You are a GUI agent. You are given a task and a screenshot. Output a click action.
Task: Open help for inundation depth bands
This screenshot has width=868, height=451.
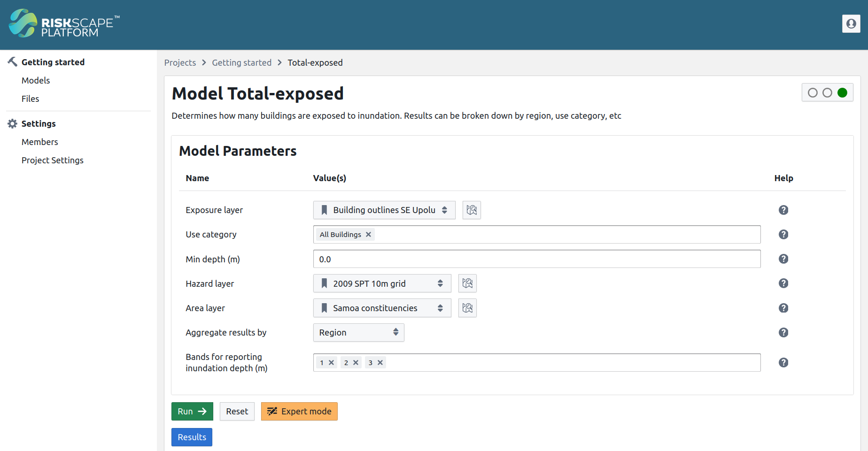pos(783,362)
